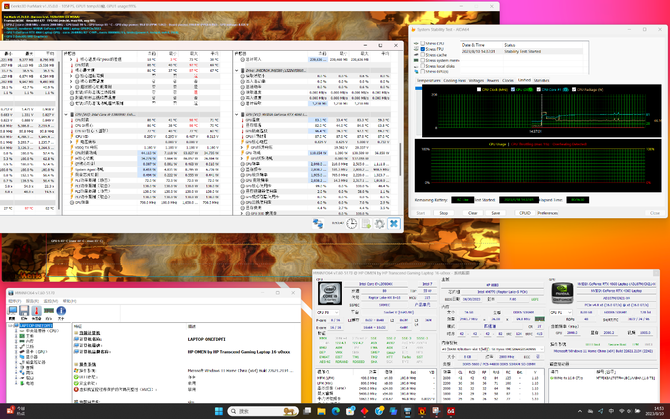670x419 pixels.
Task: Click the Summary monitor icon in HWiNFO toolbar
Action: [12, 311]
